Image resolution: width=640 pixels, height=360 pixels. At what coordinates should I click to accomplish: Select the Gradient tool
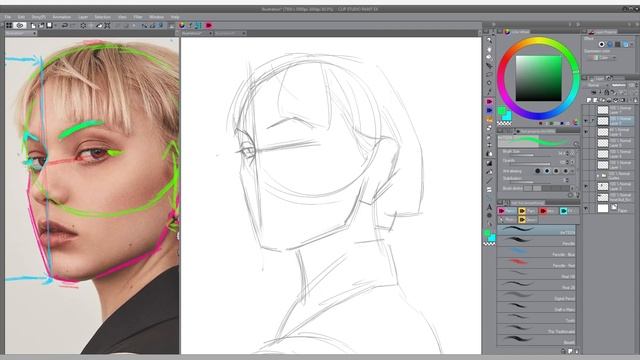tap(489, 163)
